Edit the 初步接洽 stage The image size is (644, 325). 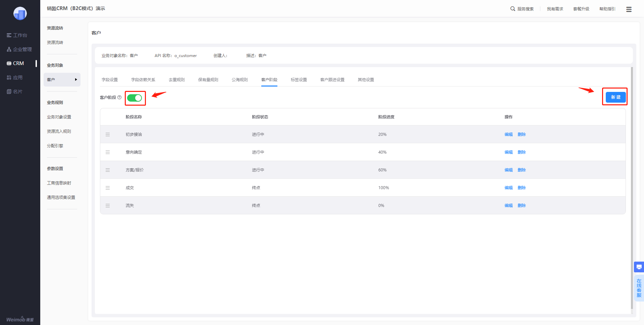point(509,134)
